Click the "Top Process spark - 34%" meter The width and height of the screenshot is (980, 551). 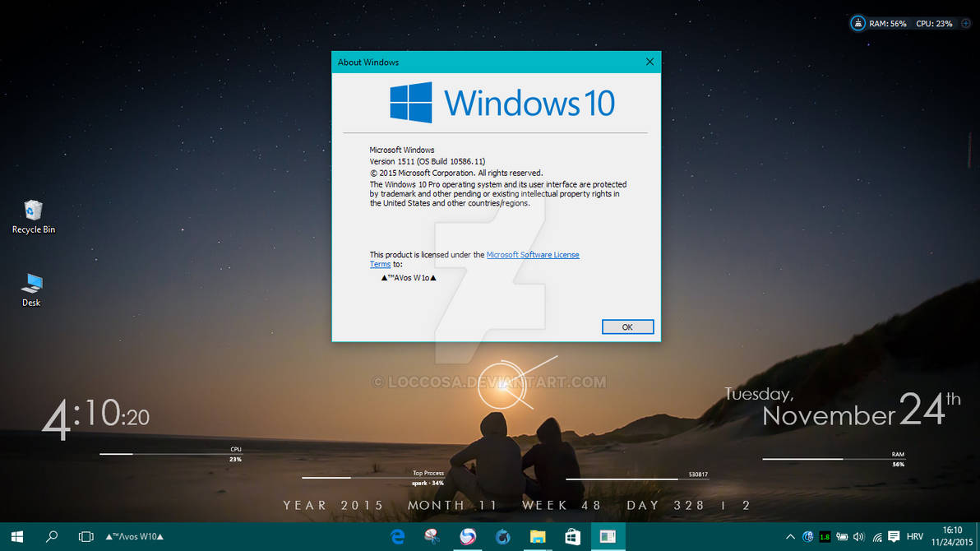pyautogui.click(x=373, y=477)
